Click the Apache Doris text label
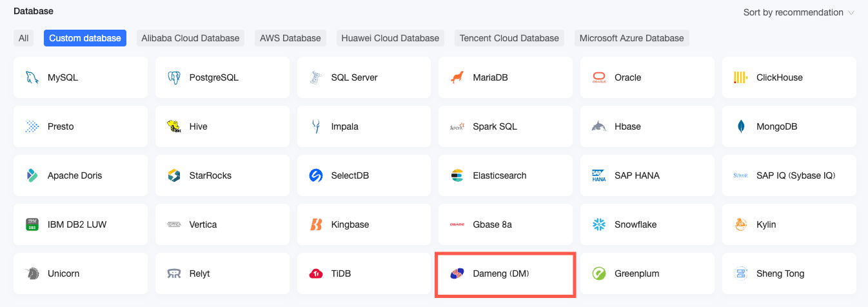Image resolution: width=868 pixels, height=307 pixels. pyautogui.click(x=75, y=175)
